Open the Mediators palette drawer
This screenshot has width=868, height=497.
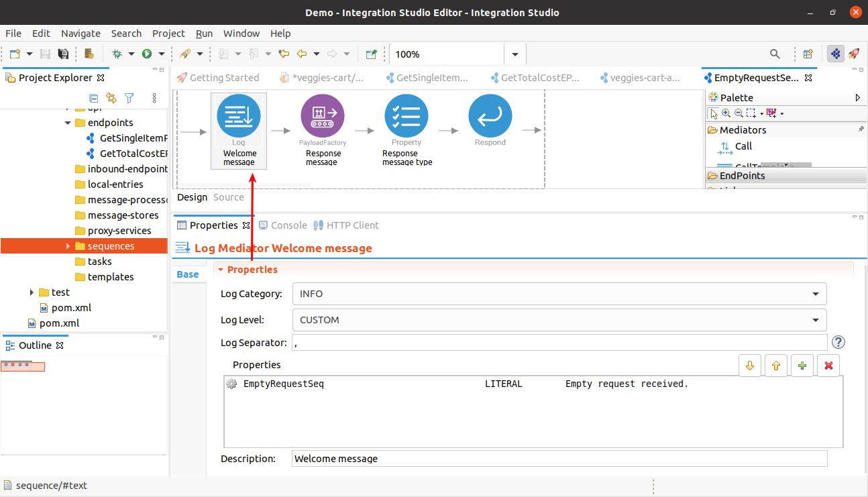[x=785, y=129]
